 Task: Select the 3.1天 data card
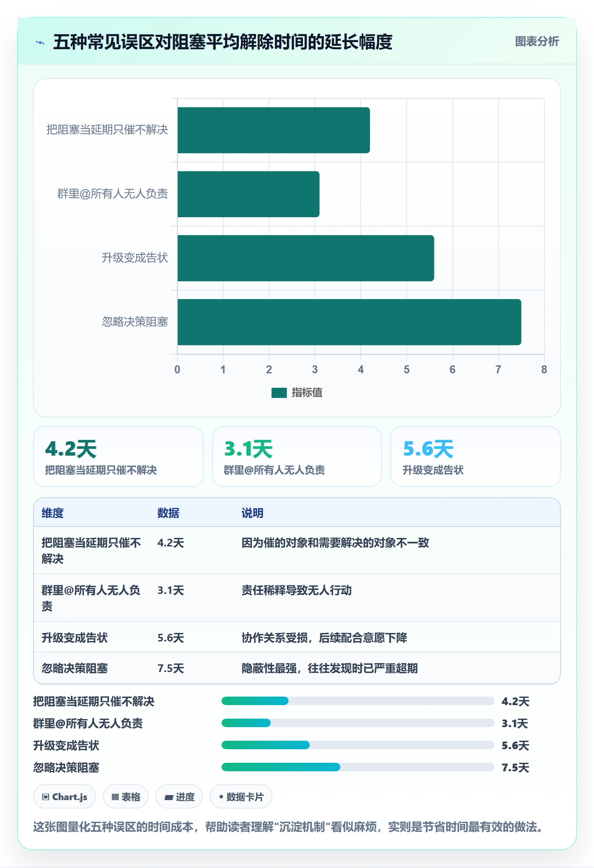point(297,456)
